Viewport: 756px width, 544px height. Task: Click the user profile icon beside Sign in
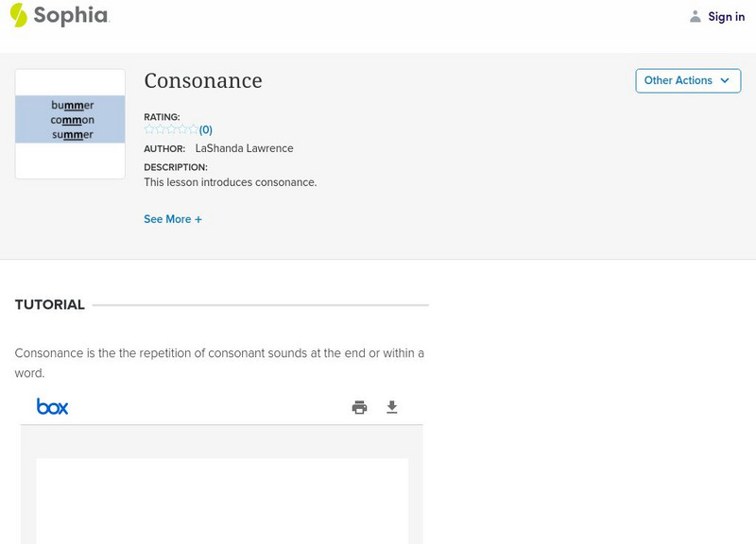click(696, 16)
